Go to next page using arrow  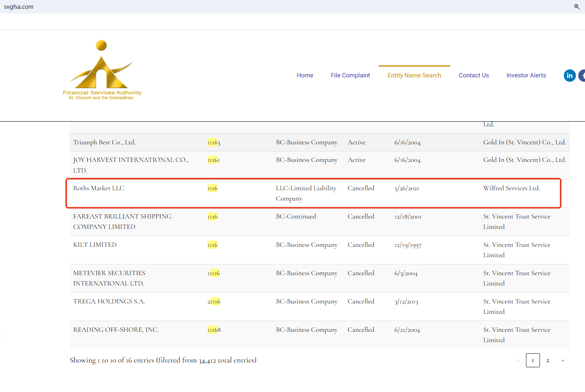pyautogui.click(x=563, y=360)
